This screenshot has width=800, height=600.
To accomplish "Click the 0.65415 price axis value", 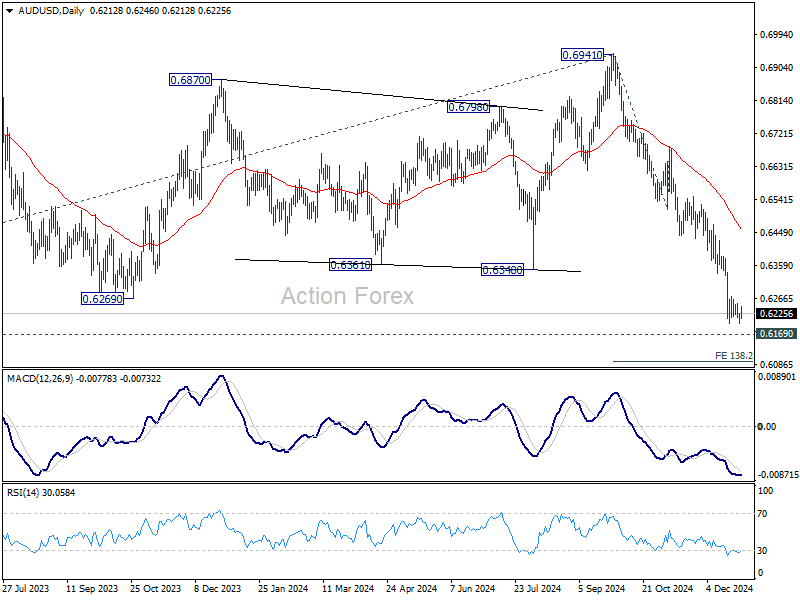I will (777, 199).
